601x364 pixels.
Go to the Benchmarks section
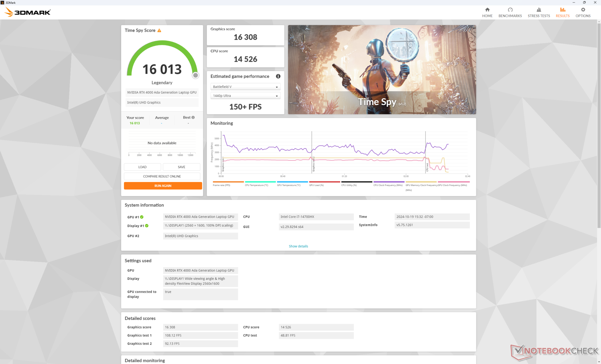click(510, 12)
